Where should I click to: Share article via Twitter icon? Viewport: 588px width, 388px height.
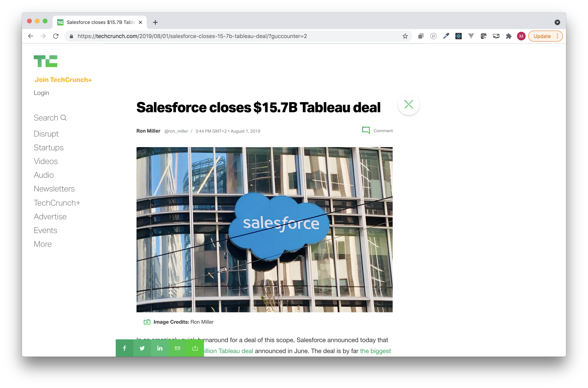pos(142,348)
